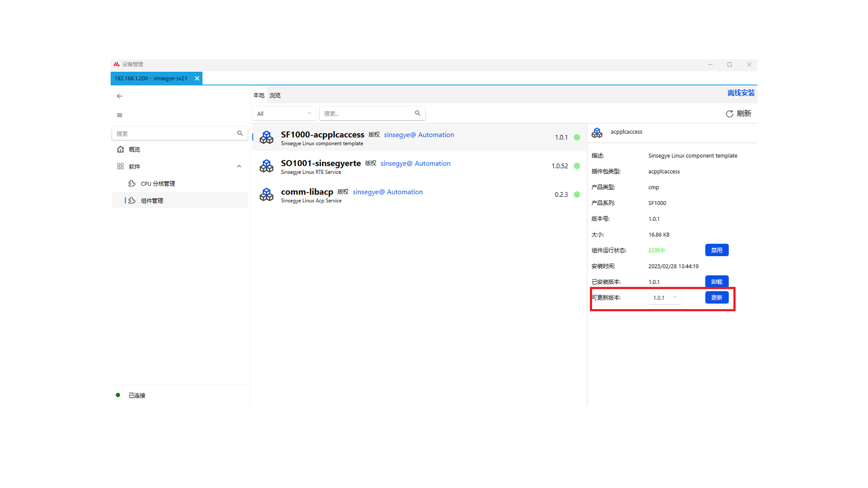Click the magnifier in component search field
This screenshot has height=488, width=868.
pos(418,113)
